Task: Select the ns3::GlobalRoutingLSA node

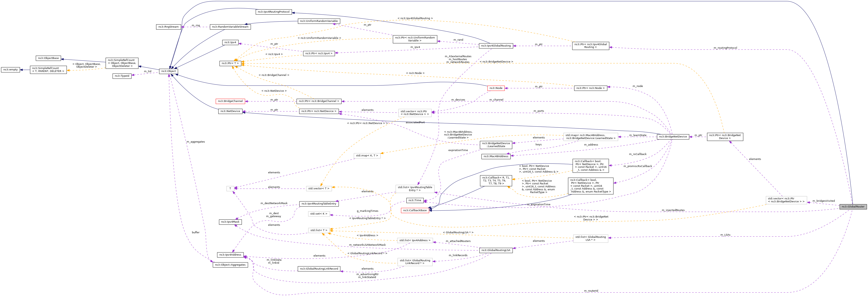Action: [496, 250]
